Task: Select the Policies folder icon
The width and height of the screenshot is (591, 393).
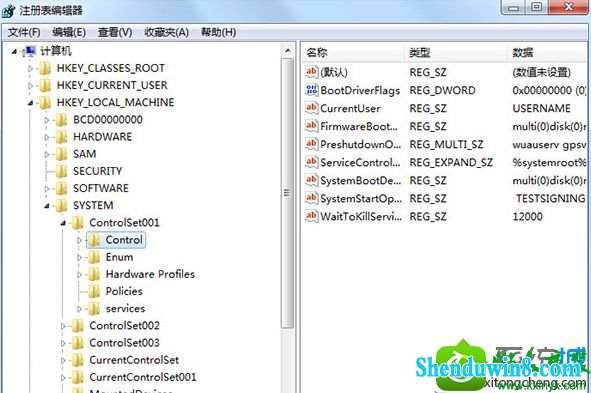Action: (x=94, y=291)
